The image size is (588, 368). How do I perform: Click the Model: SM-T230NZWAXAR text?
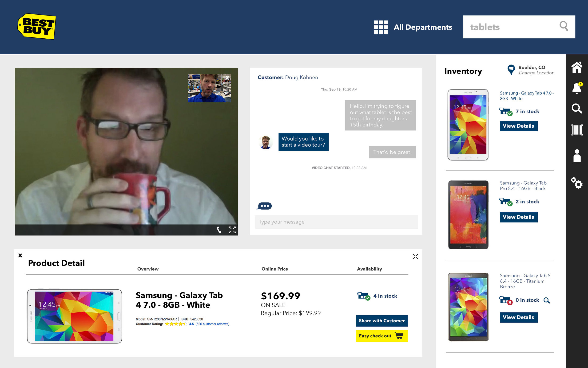[156, 319]
